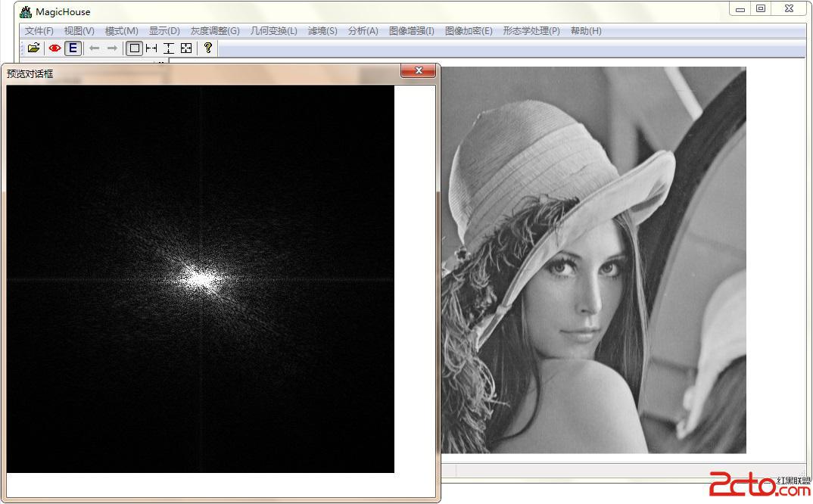Open the 文件(F) menu
This screenshot has height=504, width=813.
(39, 30)
